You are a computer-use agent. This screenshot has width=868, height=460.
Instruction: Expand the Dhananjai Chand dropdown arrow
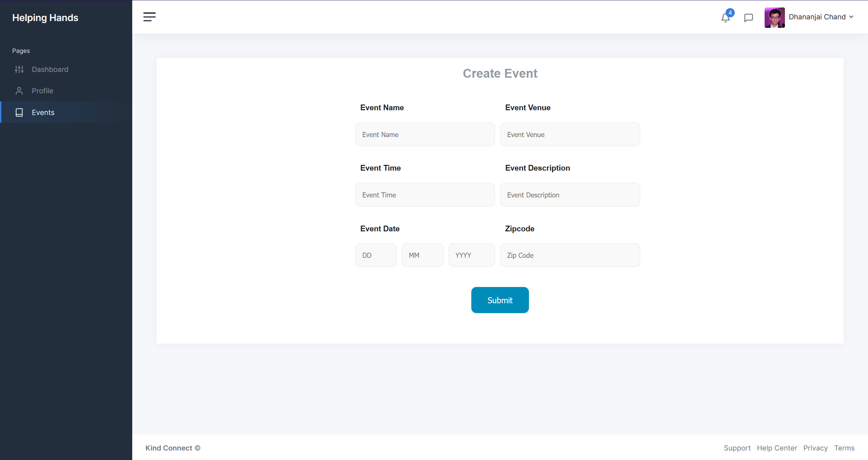(x=851, y=17)
